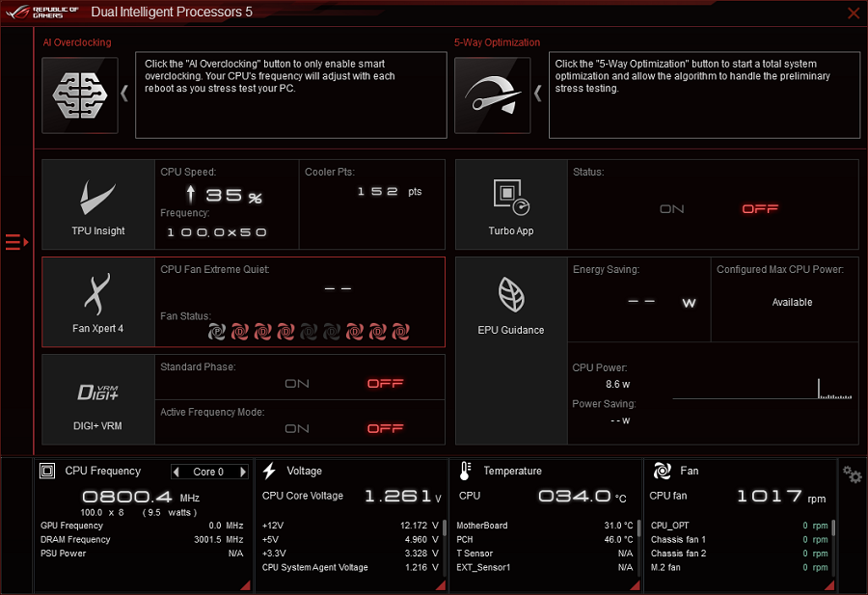Collapse the 5-Way Optimization description chevron
This screenshot has height=595, width=868.
tap(537, 94)
